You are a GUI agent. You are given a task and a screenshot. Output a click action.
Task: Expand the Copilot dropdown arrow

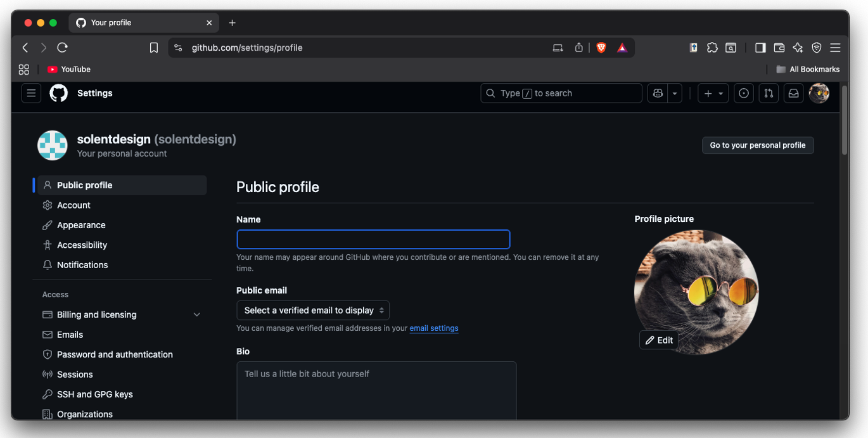(x=675, y=93)
